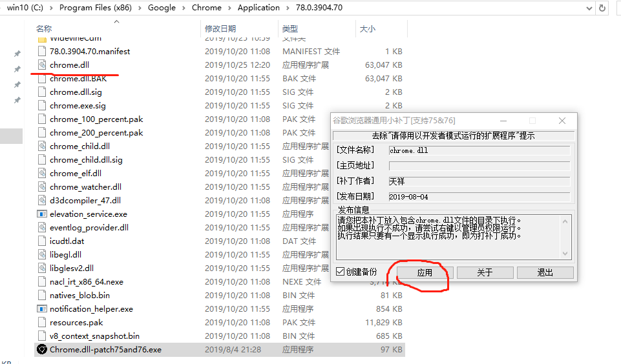Click the 发布信息 box scroll down arrow
Screen dimensions: 621x364
[565, 253]
